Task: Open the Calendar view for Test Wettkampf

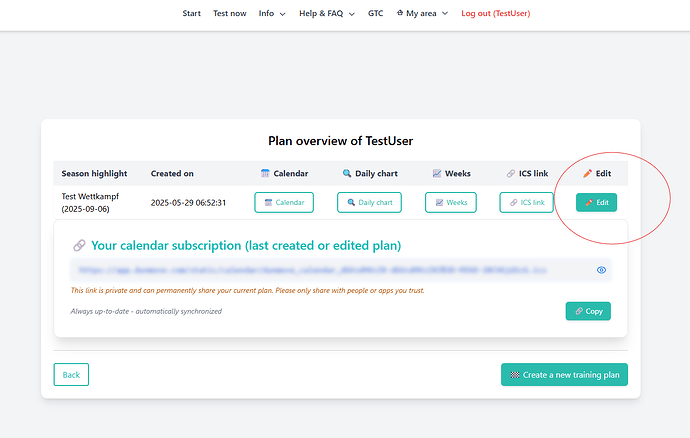Action: click(x=284, y=202)
